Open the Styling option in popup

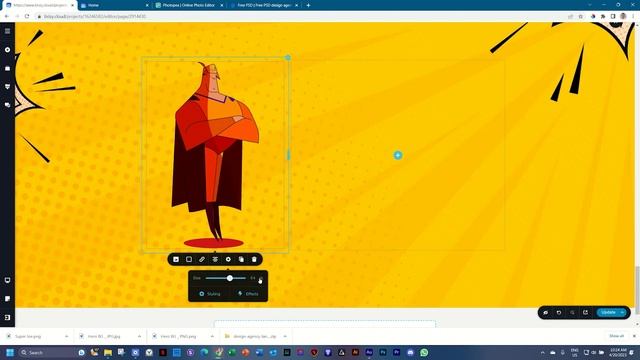(209, 294)
